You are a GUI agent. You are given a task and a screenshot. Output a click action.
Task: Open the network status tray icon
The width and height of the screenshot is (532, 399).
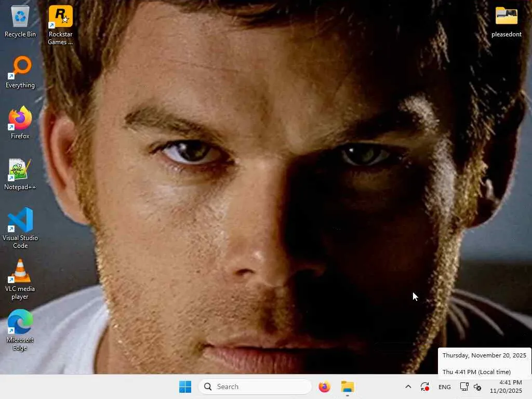(x=464, y=387)
